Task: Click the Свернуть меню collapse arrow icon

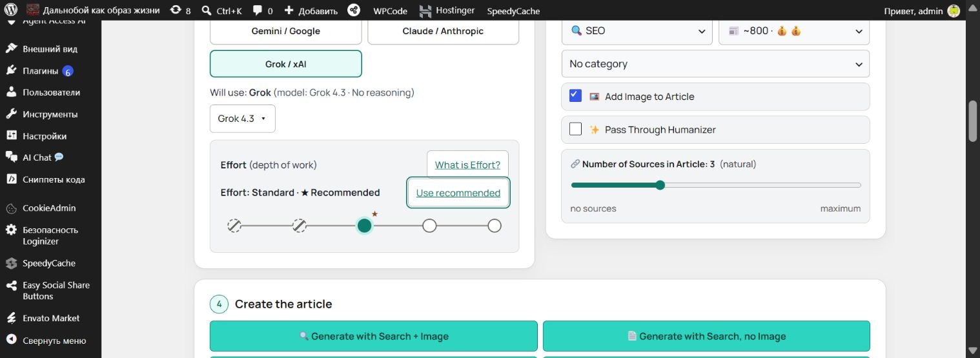Action: coord(11,340)
